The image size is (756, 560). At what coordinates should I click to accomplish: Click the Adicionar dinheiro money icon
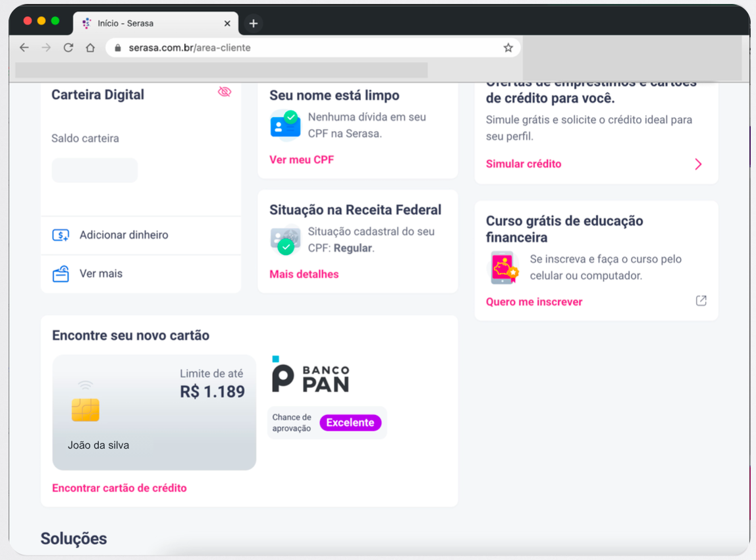click(61, 235)
